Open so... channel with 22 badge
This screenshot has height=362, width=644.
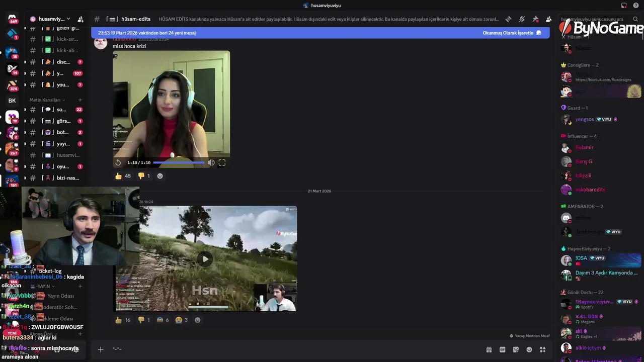[x=55, y=110]
